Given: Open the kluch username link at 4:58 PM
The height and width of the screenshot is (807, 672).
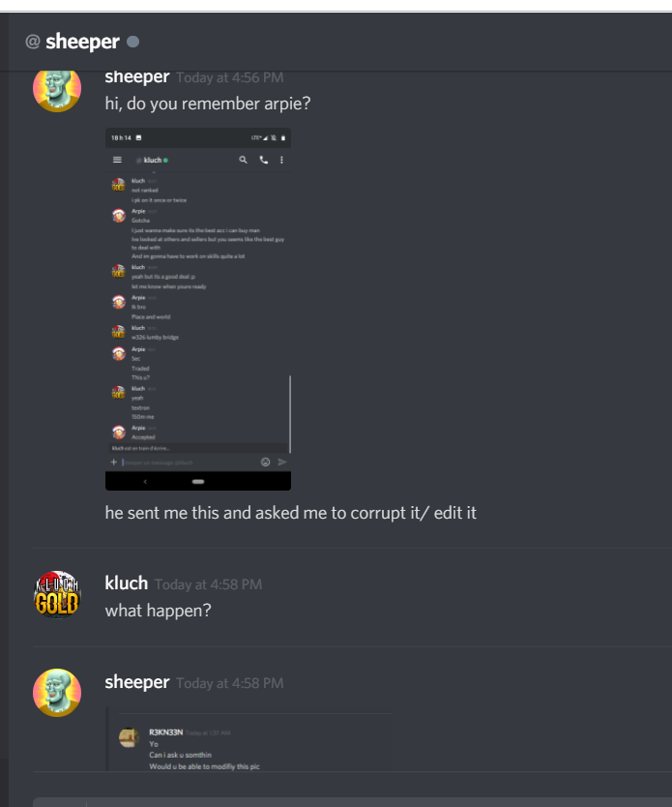Looking at the screenshot, I should [127, 583].
